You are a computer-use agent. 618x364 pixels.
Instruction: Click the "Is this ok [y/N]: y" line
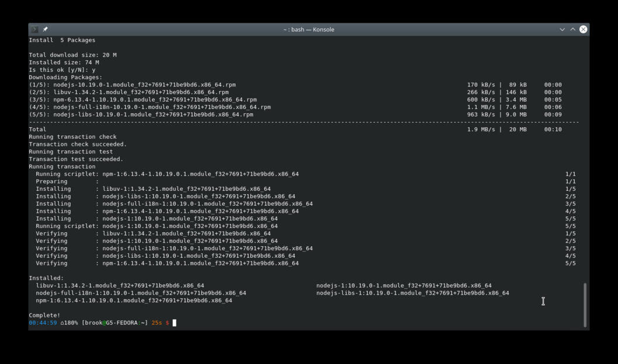coord(62,70)
